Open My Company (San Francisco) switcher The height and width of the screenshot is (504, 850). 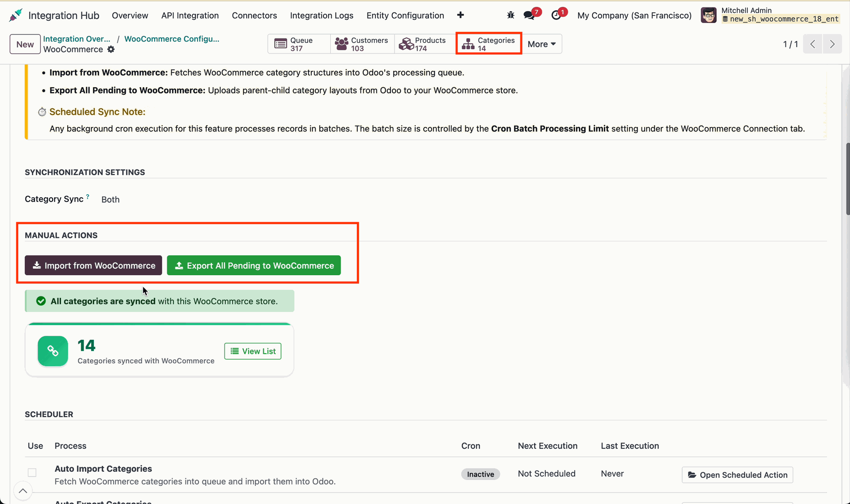pos(634,15)
